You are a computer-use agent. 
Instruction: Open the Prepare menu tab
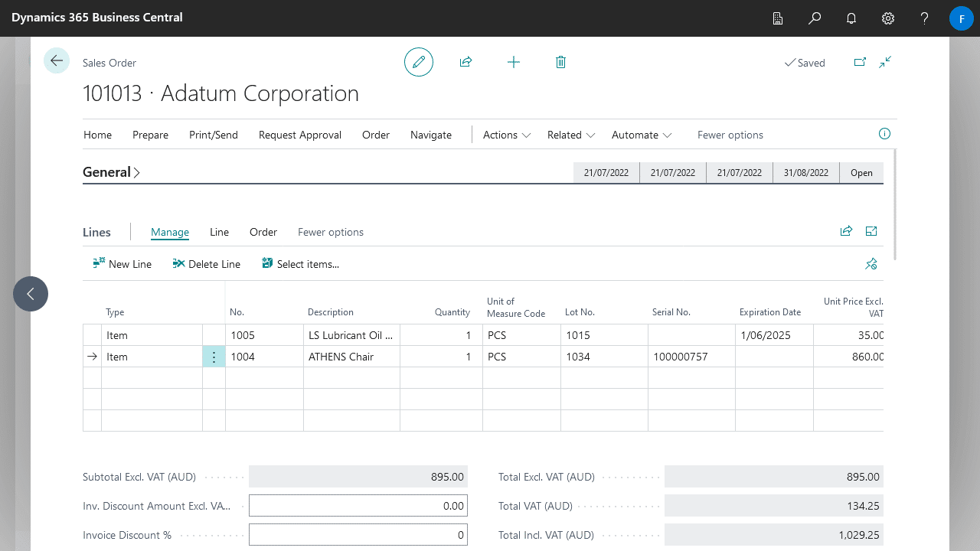click(150, 135)
